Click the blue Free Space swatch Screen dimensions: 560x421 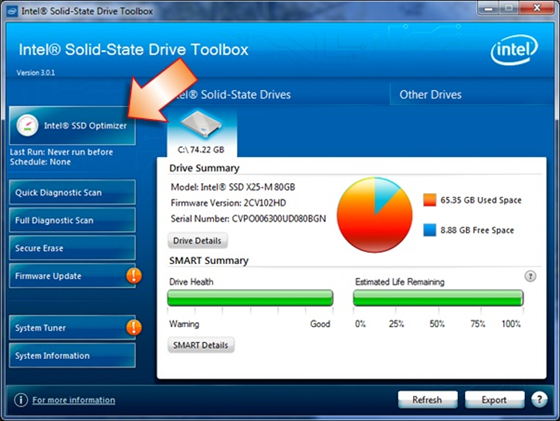[x=430, y=230]
